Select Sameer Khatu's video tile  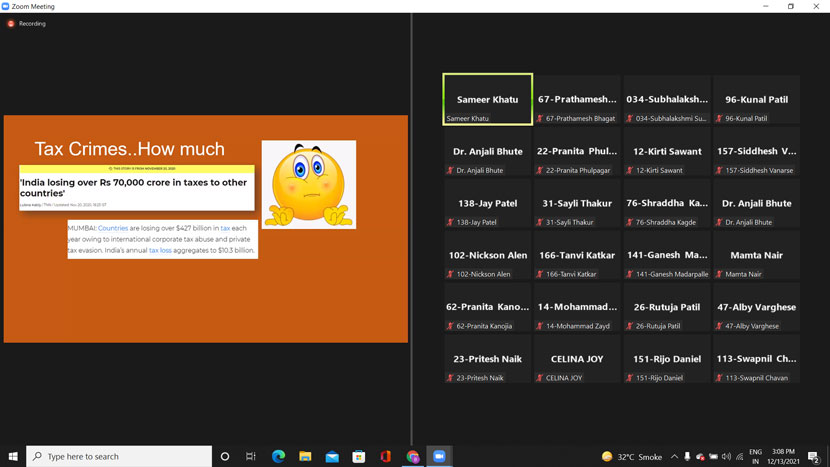click(488, 100)
